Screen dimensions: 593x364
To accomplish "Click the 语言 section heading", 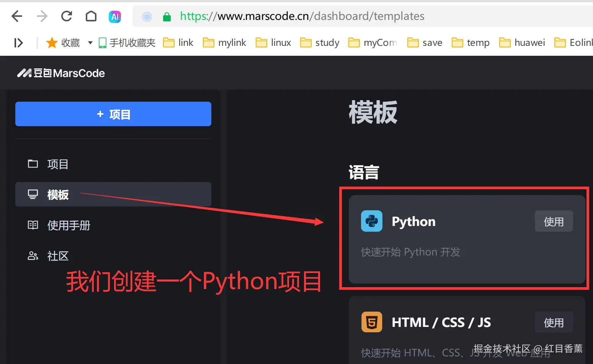I will 364,172.
